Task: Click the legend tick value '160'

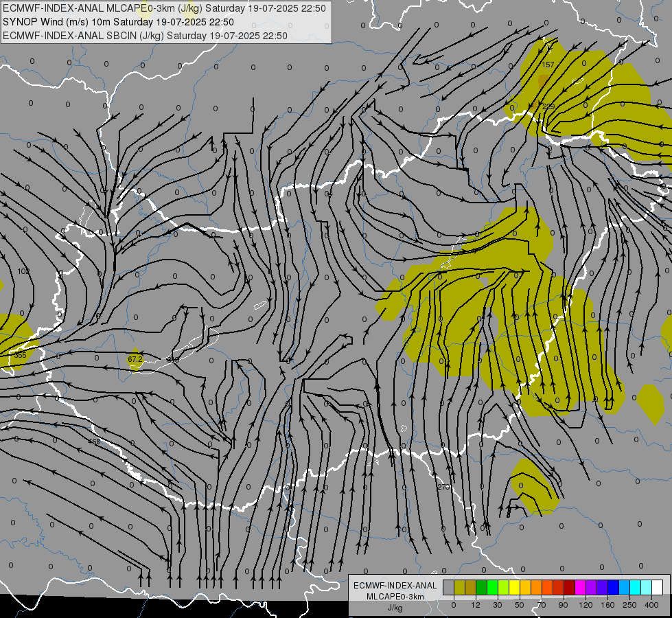Action: pos(607,605)
